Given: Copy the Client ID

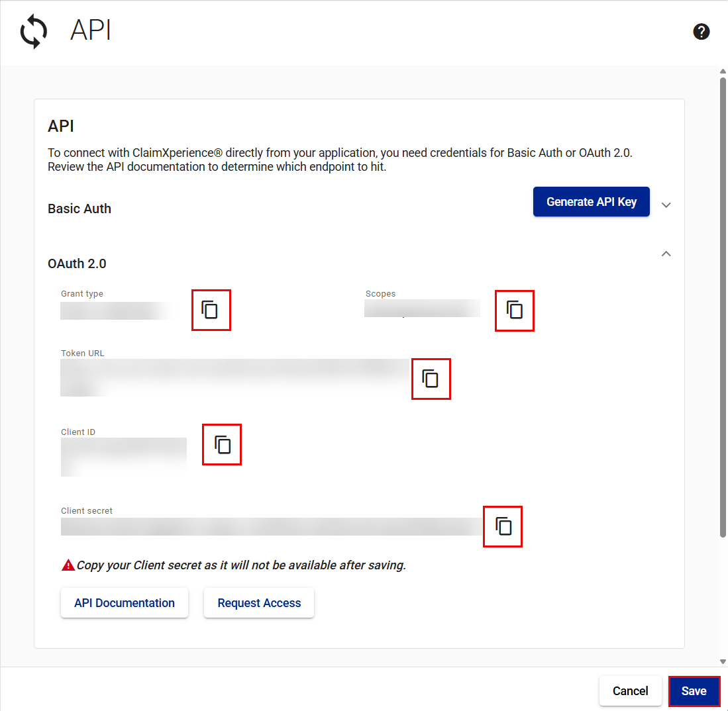Looking at the screenshot, I should pos(223,444).
